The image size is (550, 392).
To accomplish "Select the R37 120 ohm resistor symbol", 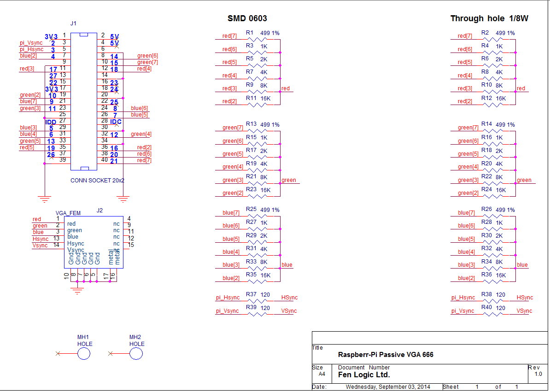I will [x=257, y=301].
